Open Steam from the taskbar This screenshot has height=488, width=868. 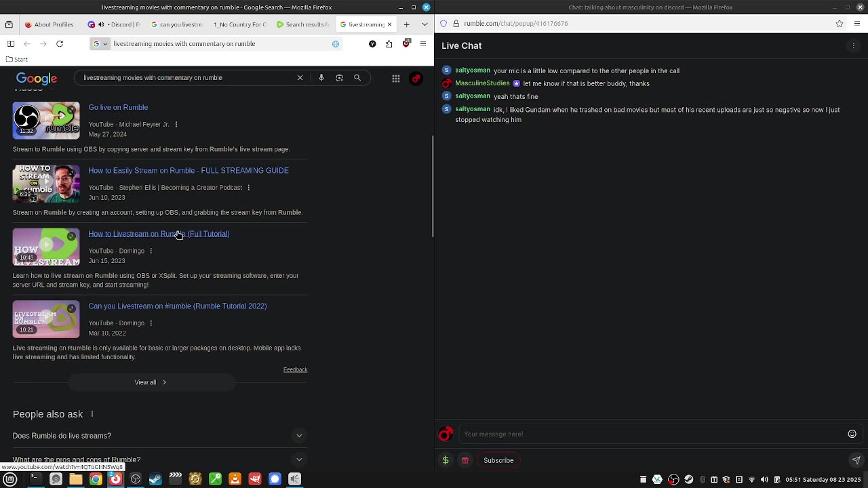point(155,479)
